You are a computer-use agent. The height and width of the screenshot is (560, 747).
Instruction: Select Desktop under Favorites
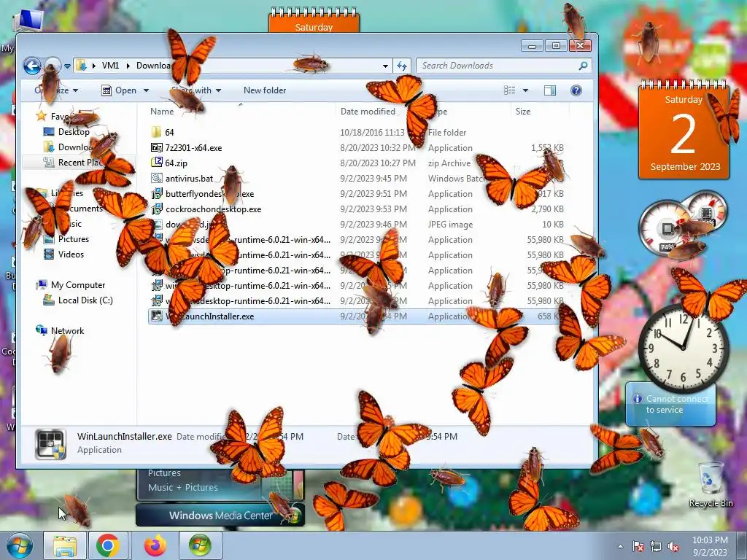click(74, 132)
